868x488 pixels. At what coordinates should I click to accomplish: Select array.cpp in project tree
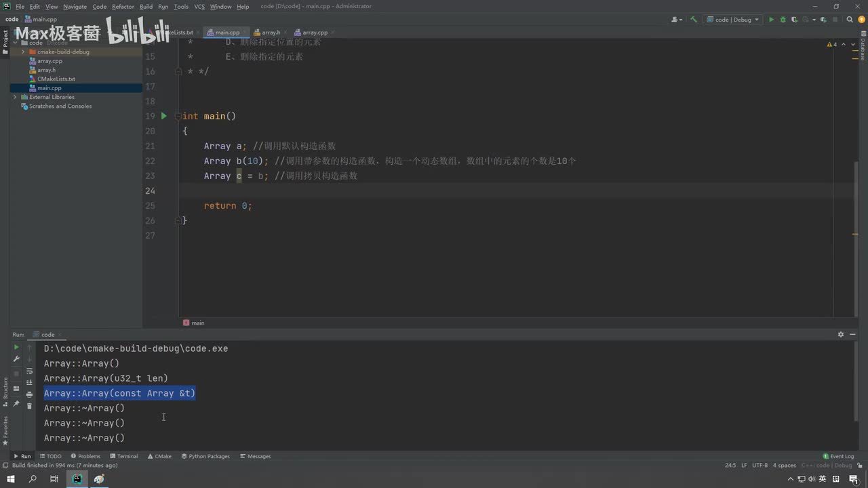[x=50, y=61]
